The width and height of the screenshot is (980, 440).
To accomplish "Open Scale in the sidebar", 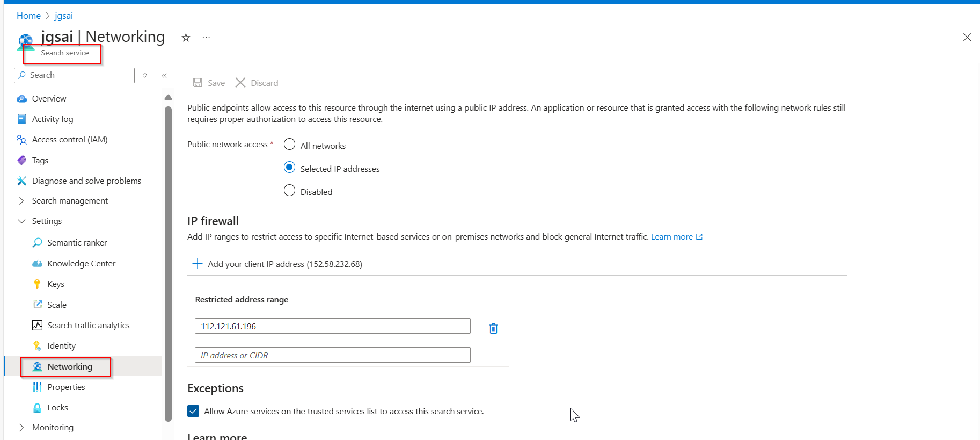I will [57, 305].
